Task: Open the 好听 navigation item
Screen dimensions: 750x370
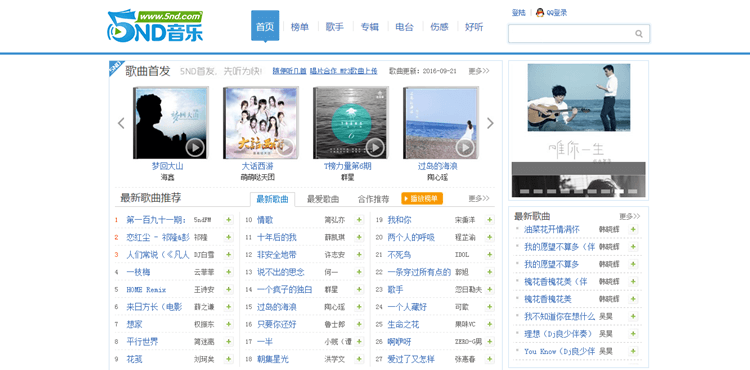Action: pyautogui.click(x=474, y=27)
